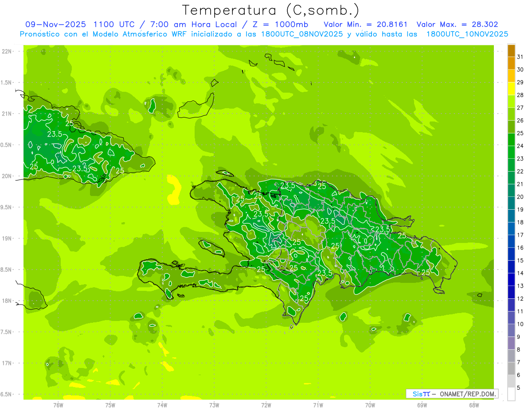Click the map title 'Temperatura (C,somb.)'
This screenshot has height=411, width=532.
270,10
